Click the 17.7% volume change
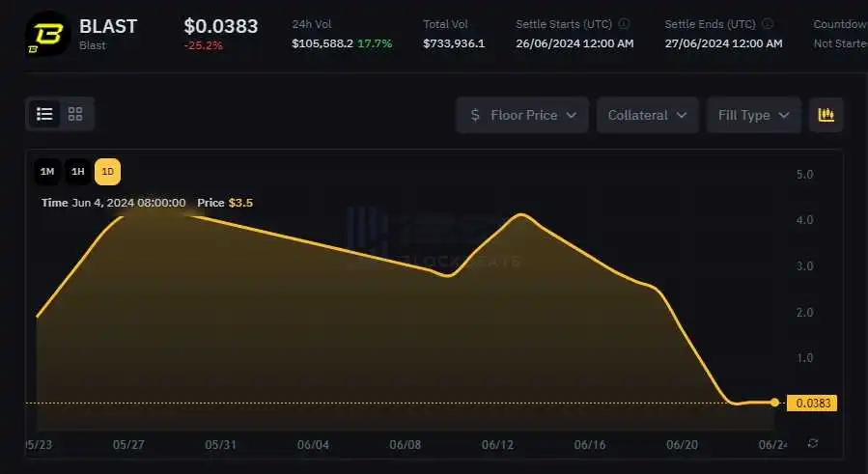868x474 pixels. 375,43
